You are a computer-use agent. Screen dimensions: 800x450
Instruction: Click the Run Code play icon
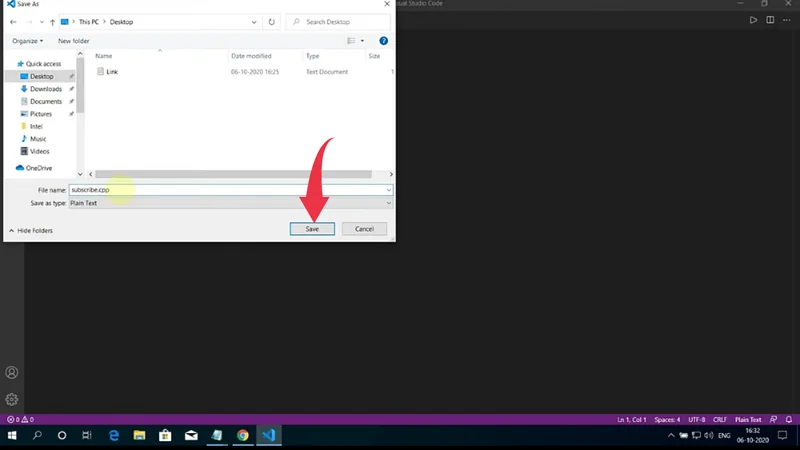(x=754, y=21)
